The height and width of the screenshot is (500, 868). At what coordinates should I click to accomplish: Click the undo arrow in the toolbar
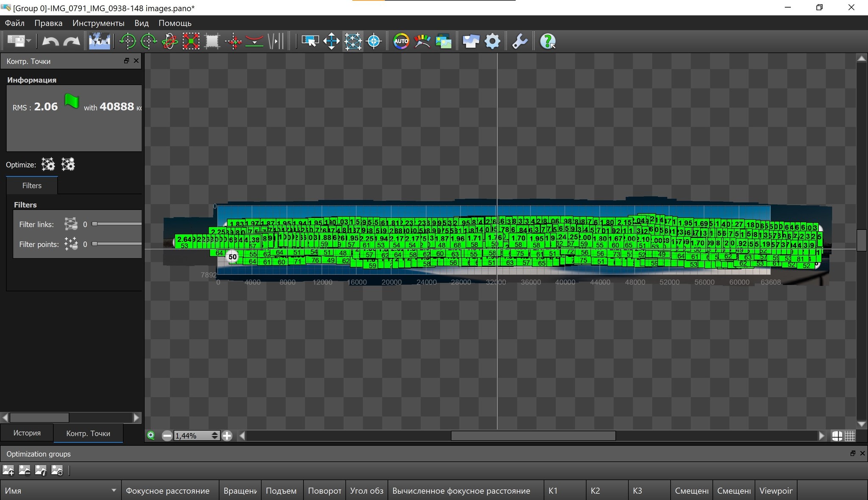50,41
